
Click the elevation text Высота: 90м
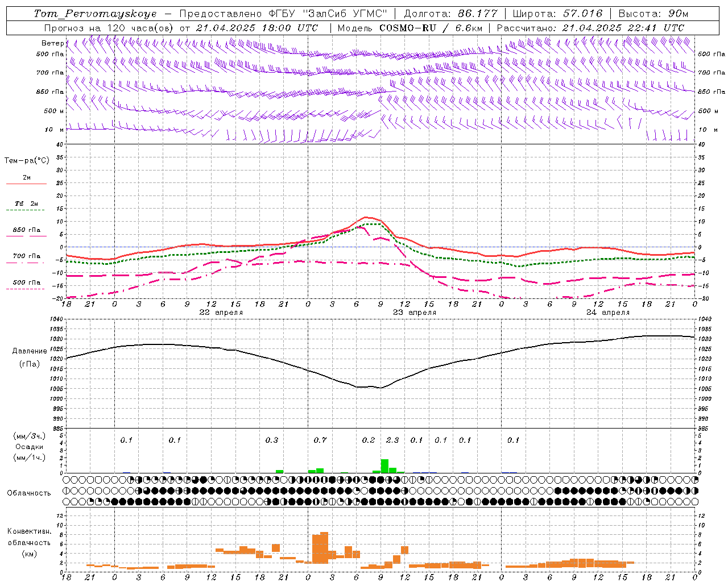pyautogui.click(x=653, y=14)
